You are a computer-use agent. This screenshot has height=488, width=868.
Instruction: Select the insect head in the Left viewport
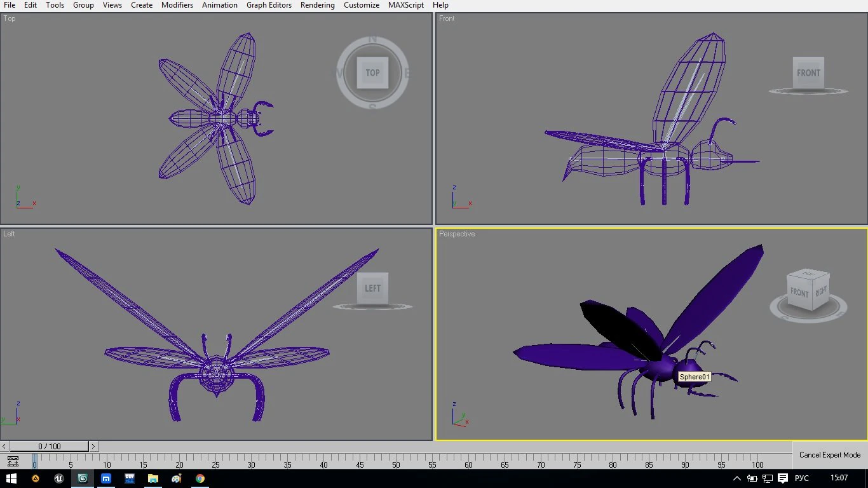point(217,376)
